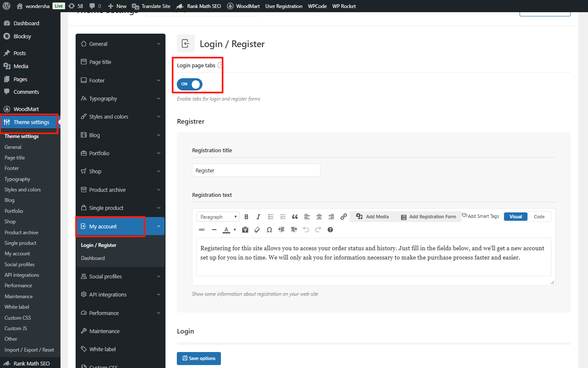Undo the last editor change

coord(306,230)
